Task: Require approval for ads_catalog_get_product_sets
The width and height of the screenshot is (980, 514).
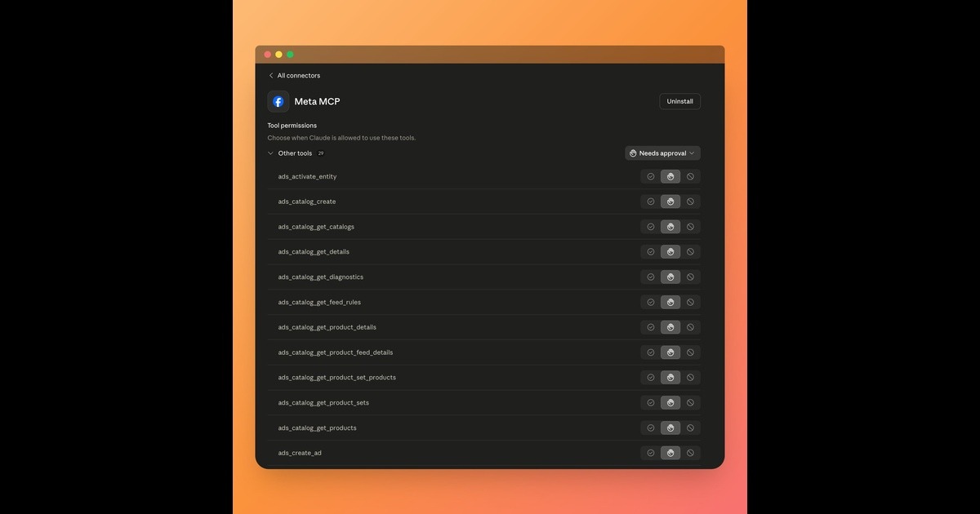Action: [x=670, y=403]
